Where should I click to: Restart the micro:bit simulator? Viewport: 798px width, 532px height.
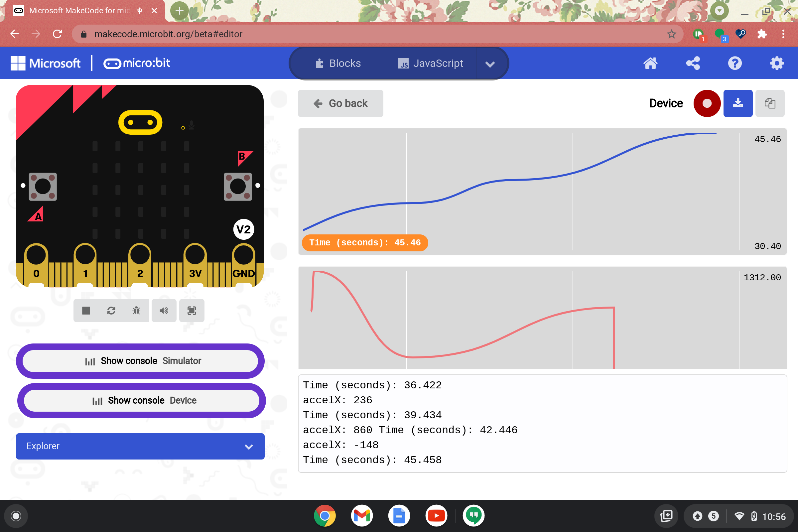pyautogui.click(x=111, y=311)
